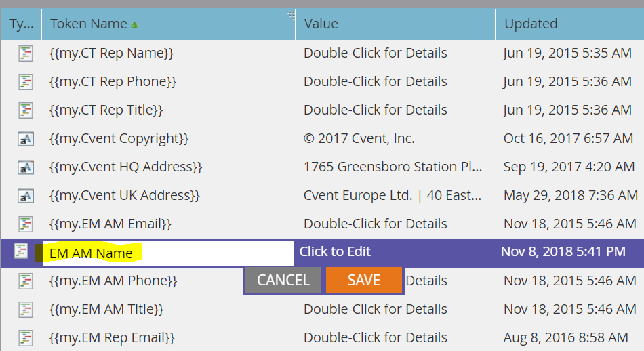The width and height of the screenshot is (644, 351).
Task: Select the Cvent HQ Address text icon
Action: click(26, 167)
